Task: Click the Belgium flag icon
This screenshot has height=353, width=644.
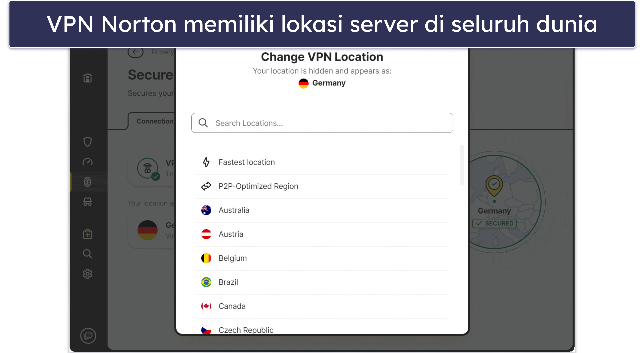Action: (206, 258)
